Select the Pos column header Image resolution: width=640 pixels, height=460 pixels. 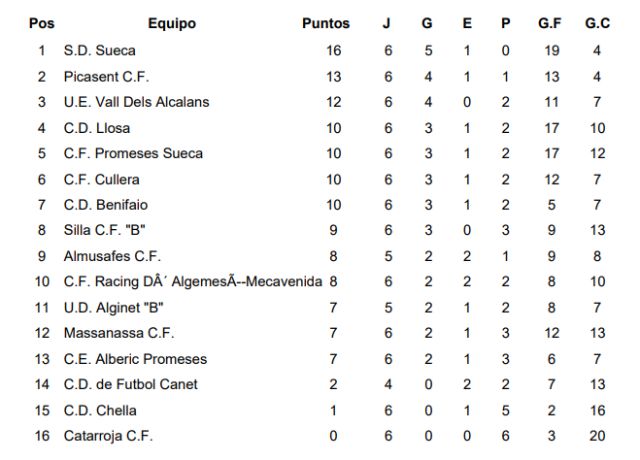(42, 23)
